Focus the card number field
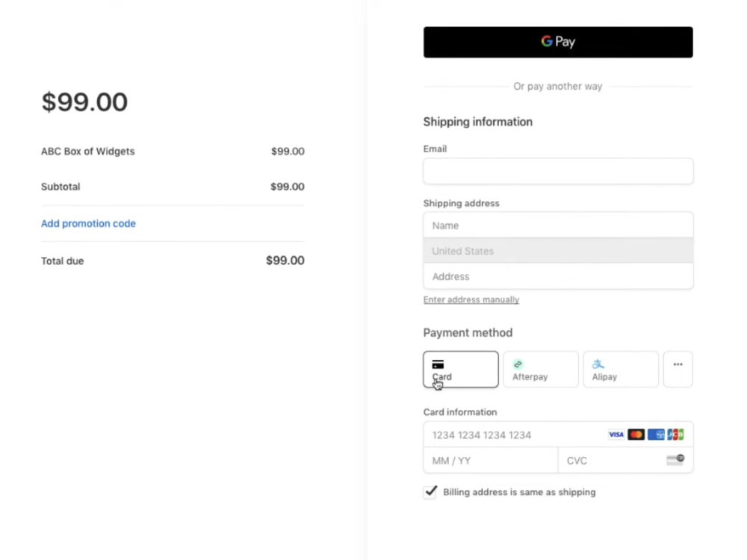747x560 pixels. (x=558, y=435)
